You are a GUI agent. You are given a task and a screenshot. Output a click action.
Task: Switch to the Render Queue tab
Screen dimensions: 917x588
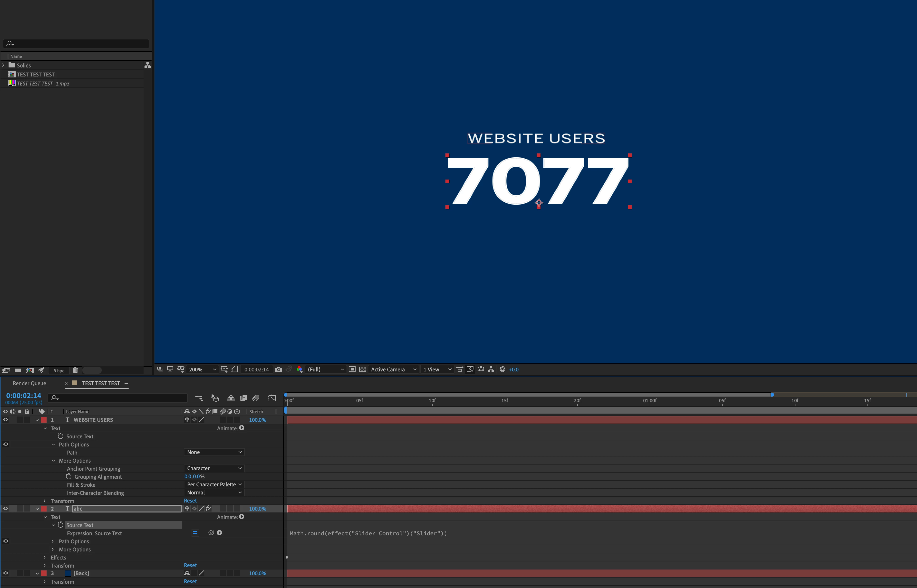click(29, 383)
